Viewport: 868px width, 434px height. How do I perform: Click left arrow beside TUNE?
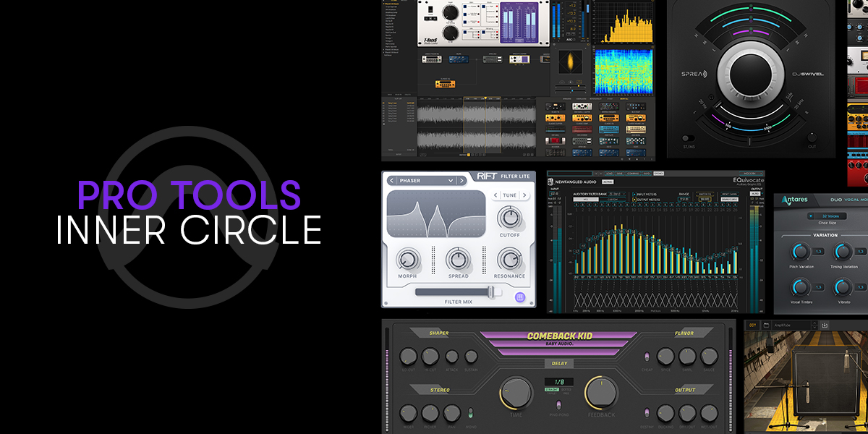[x=497, y=195]
